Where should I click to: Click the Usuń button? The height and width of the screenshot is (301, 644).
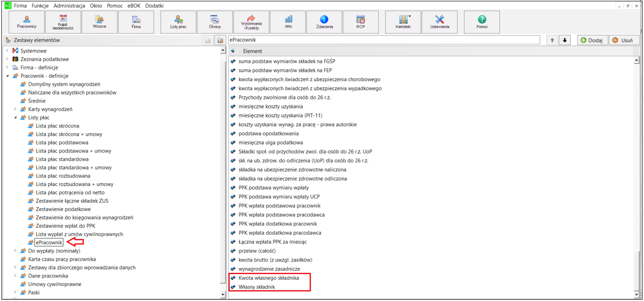coord(624,40)
